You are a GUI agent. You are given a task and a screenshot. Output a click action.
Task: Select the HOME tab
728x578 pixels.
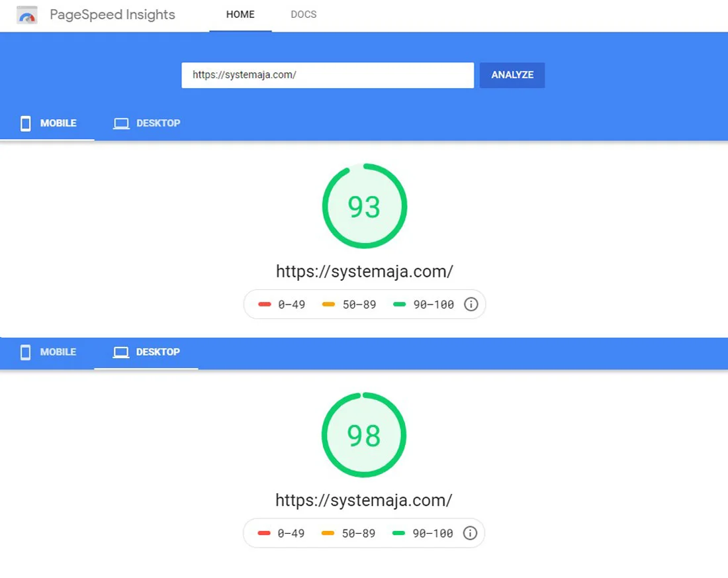240,14
